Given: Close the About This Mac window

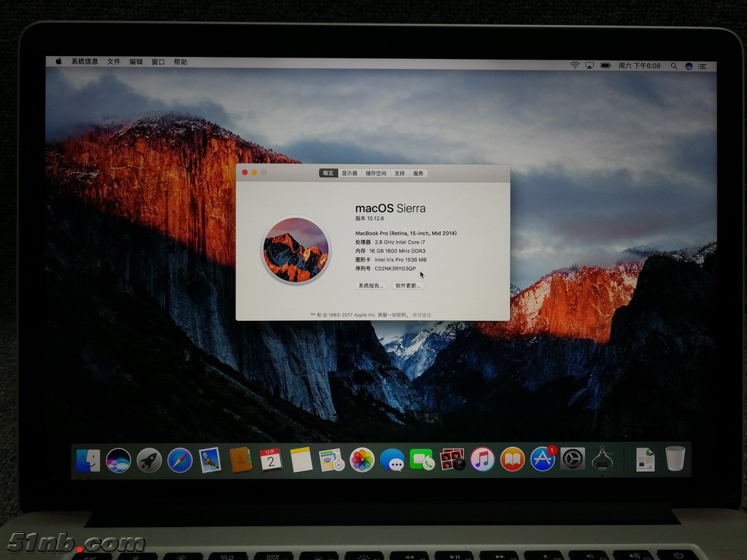Looking at the screenshot, I should click(x=245, y=172).
